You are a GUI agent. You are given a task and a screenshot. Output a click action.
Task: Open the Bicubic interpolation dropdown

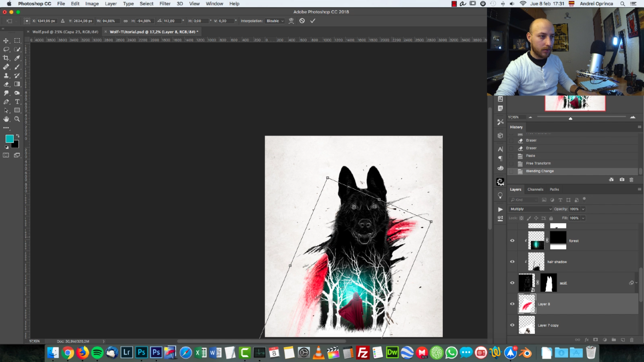point(275,21)
